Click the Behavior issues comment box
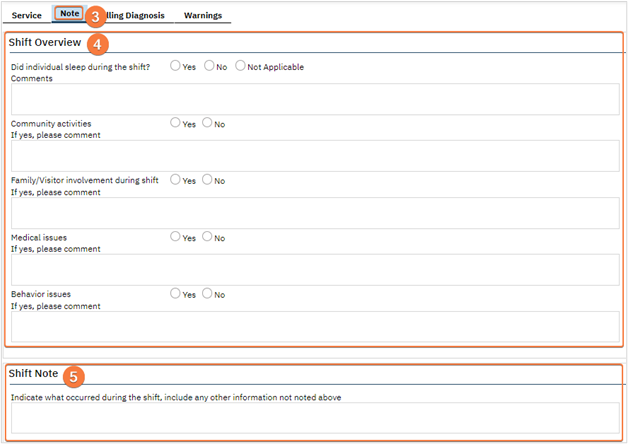This screenshot has height=444, width=628. click(x=315, y=327)
